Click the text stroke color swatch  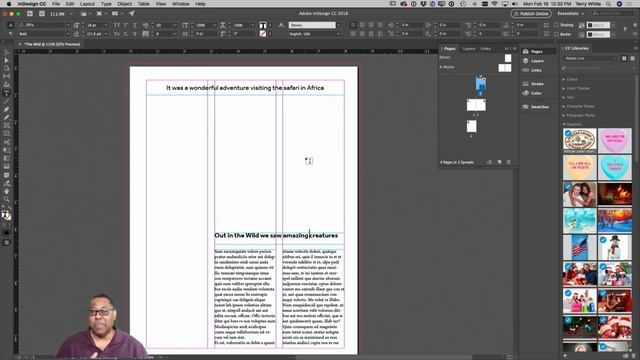tap(263, 34)
